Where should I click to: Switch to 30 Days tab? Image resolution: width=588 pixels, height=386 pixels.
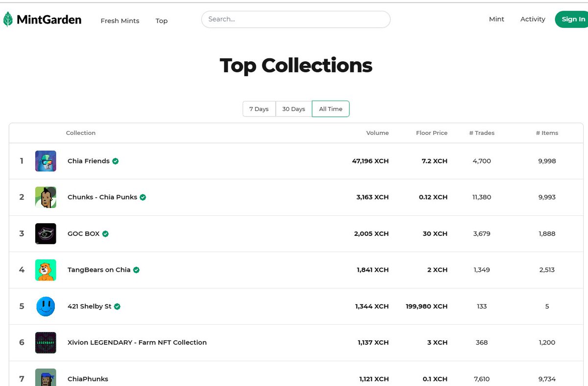pos(294,109)
